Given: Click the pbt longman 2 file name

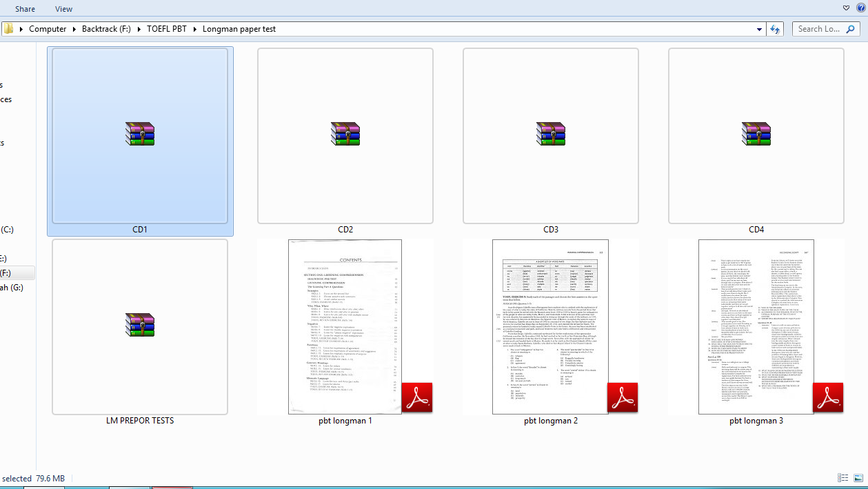Looking at the screenshot, I should click(x=551, y=420).
